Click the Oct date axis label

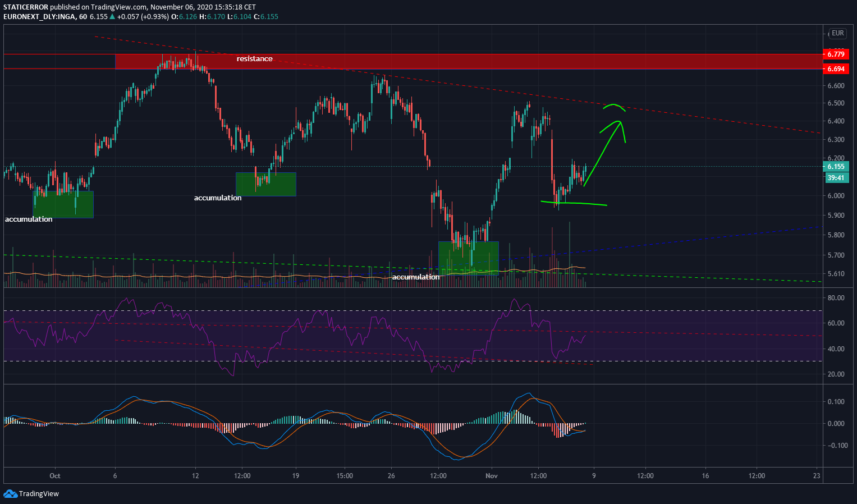click(x=54, y=476)
